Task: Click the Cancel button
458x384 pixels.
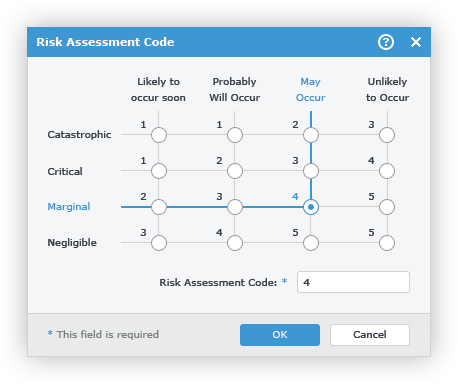Action: pos(370,335)
